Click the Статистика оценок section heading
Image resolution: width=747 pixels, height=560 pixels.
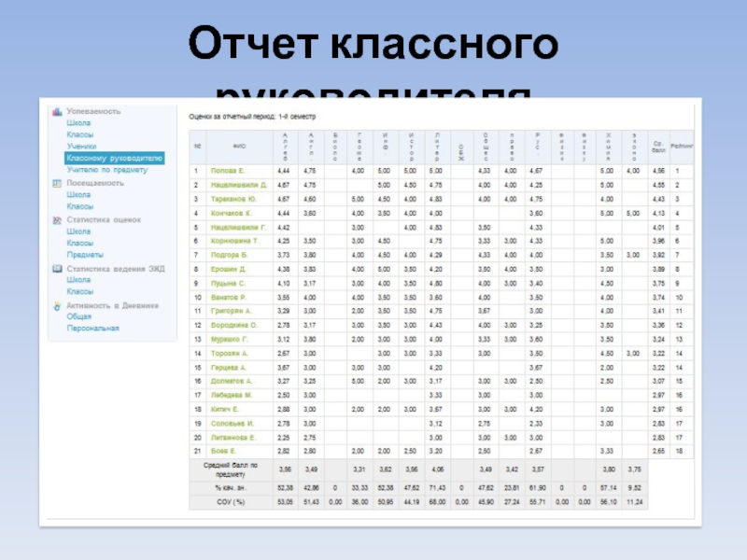(x=104, y=220)
